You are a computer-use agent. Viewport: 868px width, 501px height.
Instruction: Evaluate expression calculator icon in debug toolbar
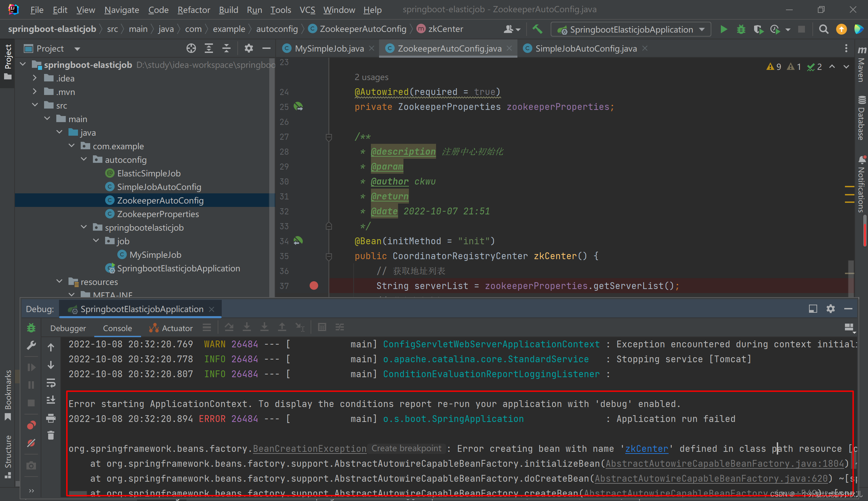[322, 327]
